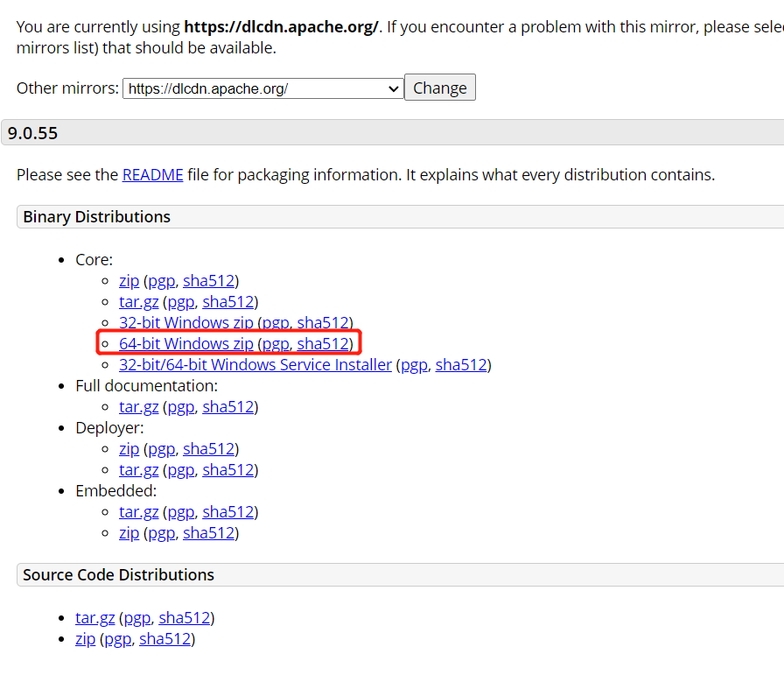Open pgp link for 64-bit Windows zip
Screen dimensions: 784x696
point(275,343)
